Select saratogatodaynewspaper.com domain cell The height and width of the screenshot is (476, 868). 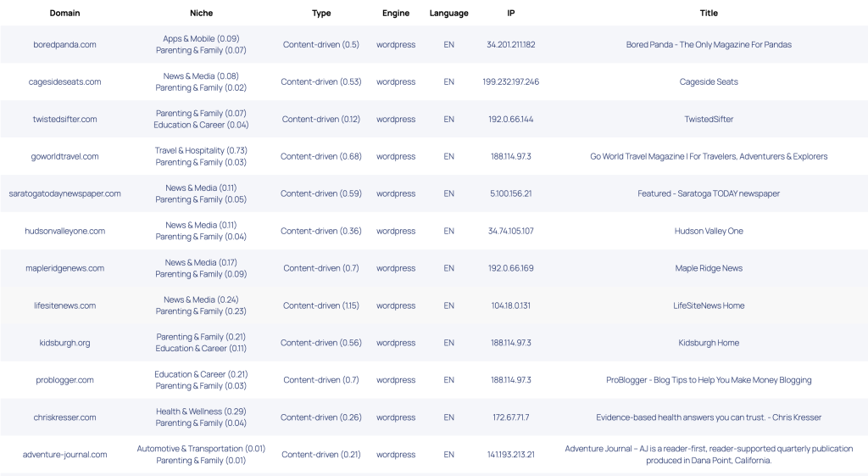64,193
